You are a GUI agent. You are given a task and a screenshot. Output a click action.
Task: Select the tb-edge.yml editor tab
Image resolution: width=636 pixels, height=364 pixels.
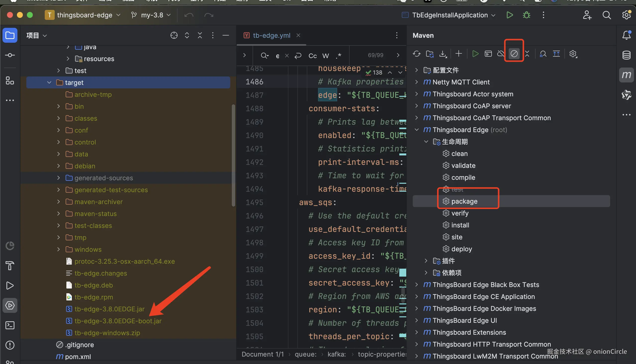271,36
